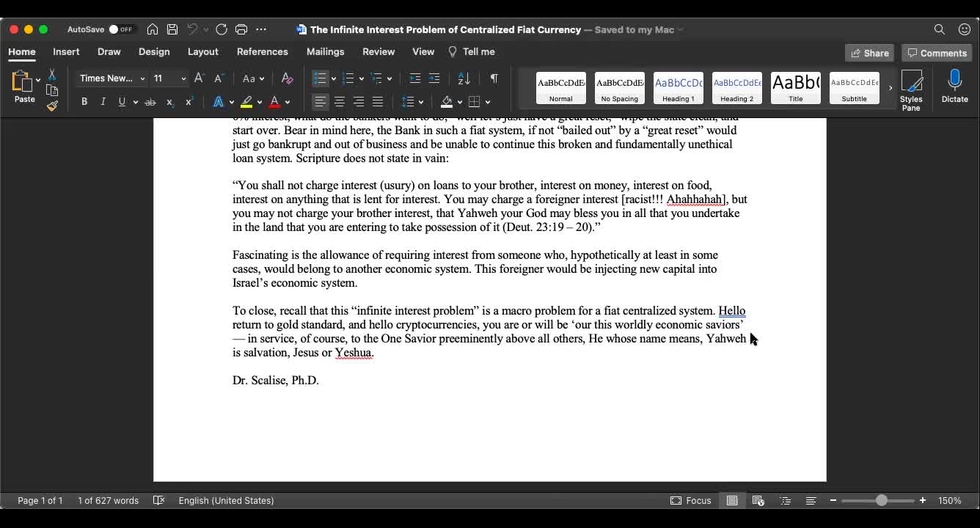Screen dimensions: 980x528
Task: Switch to Outline view icon
Action: click(x=785, y=500)
